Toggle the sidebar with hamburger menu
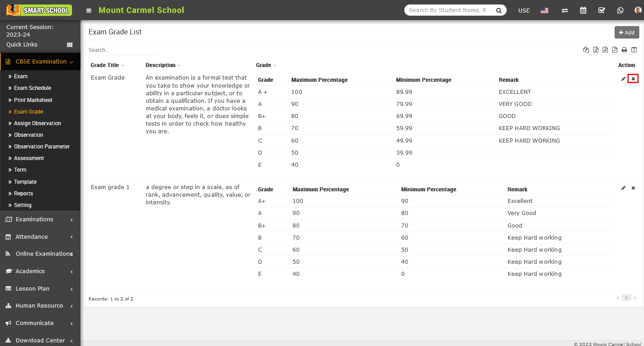644x346 pixels. coord(89,10)
